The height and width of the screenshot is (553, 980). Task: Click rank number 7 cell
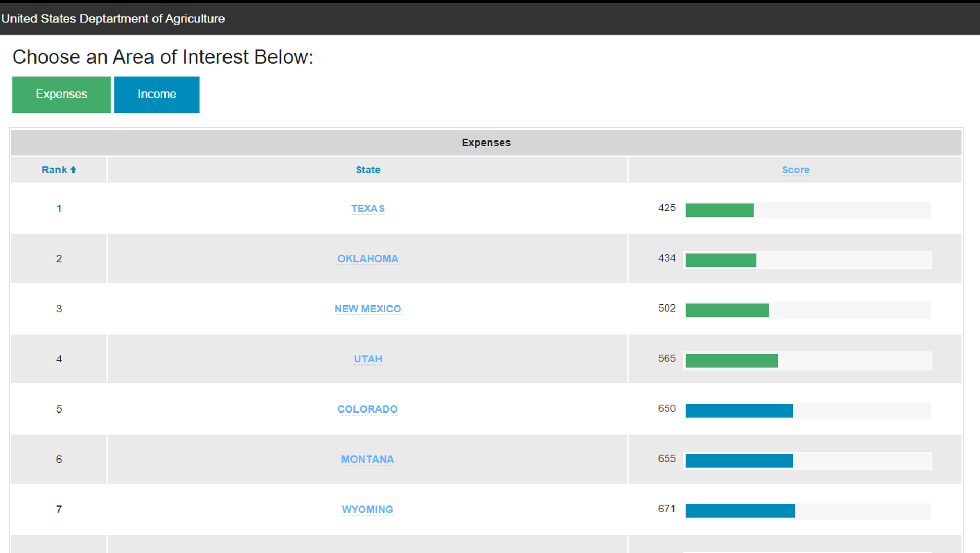(x=59, y=509)
